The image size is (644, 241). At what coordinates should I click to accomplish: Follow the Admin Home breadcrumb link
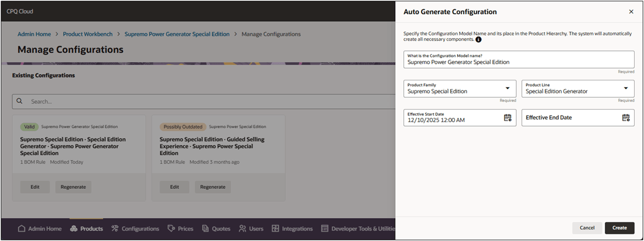pyautogui.click(x=34, y=34)
